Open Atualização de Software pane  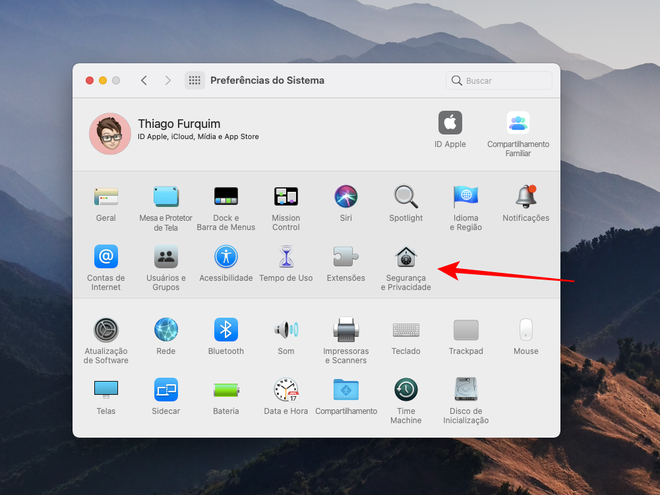106,330
